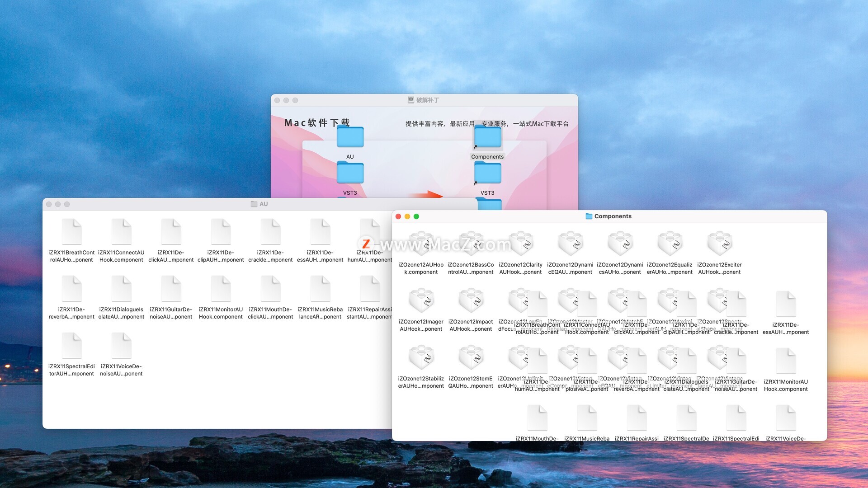Select iZOzone12Imager AUHook component
Viewport: 868px width, 488px height.
[x=421, y=301]
